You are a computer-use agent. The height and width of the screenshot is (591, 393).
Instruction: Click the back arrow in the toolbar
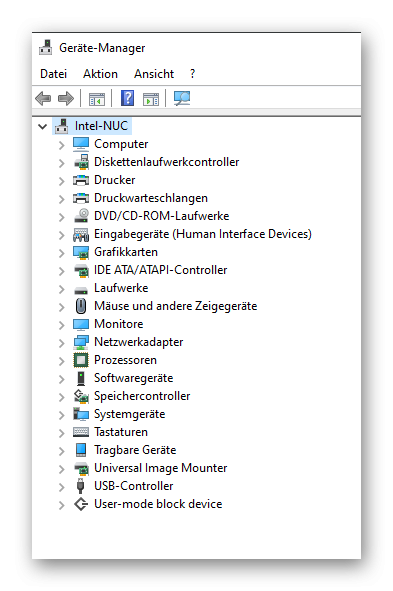43,98
